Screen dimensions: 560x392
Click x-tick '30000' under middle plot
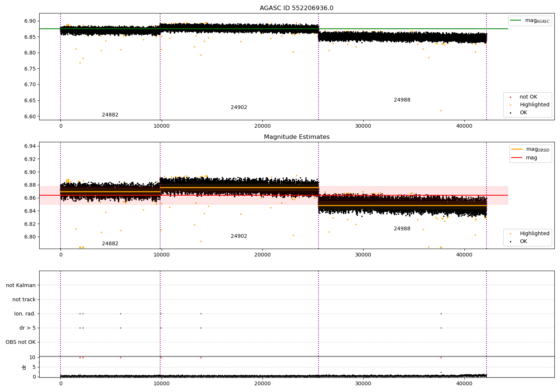[363, 255]
